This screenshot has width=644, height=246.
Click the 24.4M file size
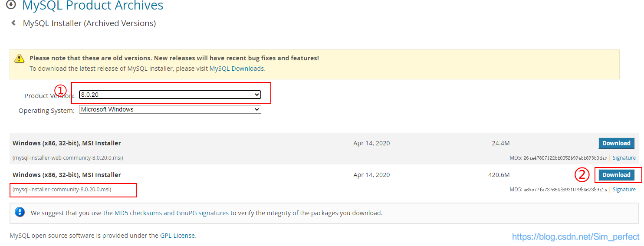[x=500, y=143]
